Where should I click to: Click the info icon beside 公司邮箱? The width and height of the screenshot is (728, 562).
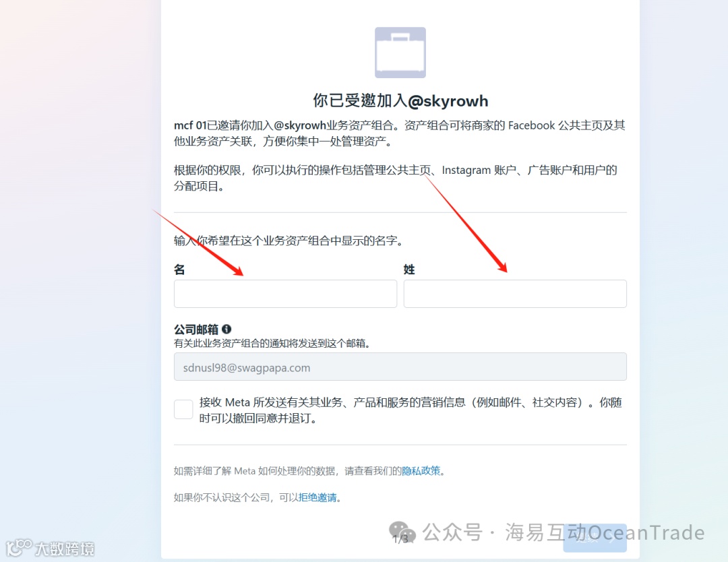tap(226, 329)
